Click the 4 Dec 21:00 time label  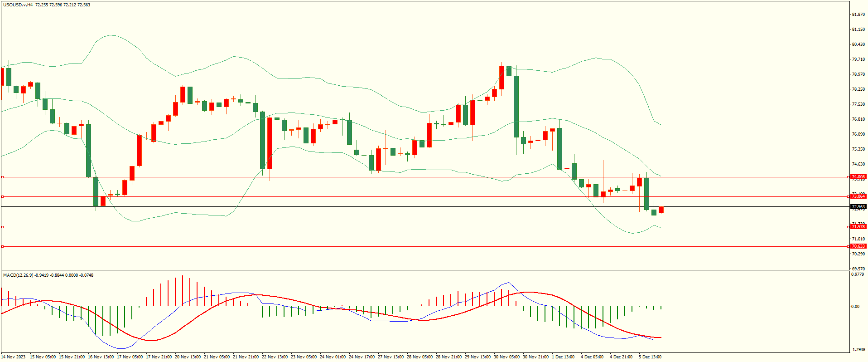tap(621, 357)
